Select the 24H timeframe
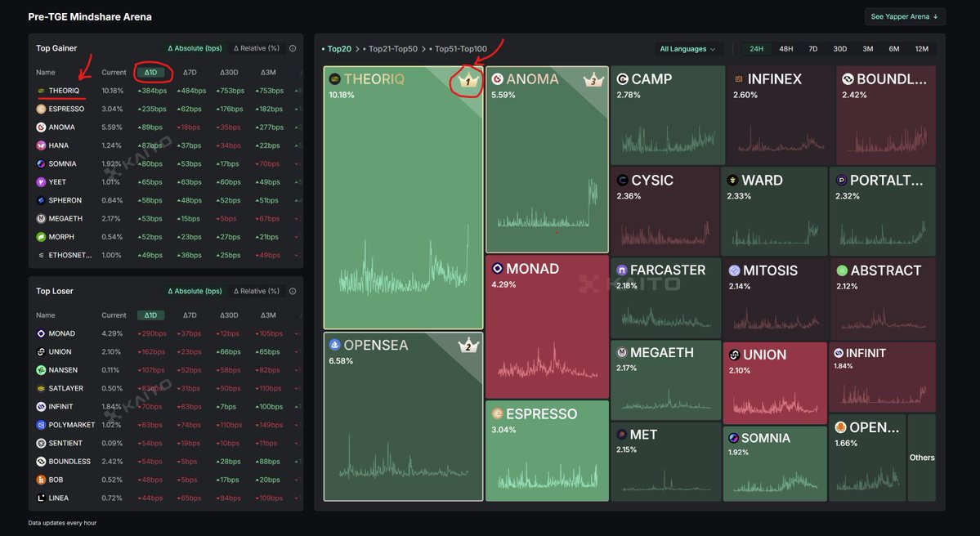Screen dimensions: 980x536 pos(756,49)
